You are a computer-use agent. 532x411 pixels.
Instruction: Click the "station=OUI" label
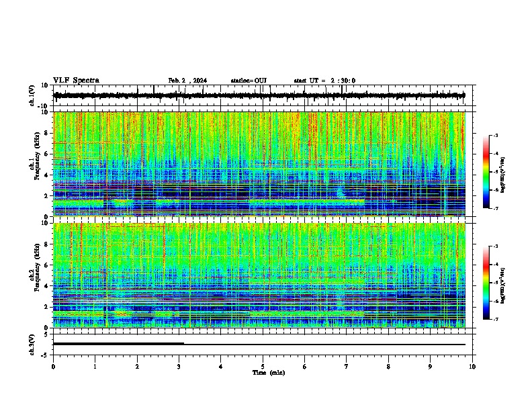[249, 81]
